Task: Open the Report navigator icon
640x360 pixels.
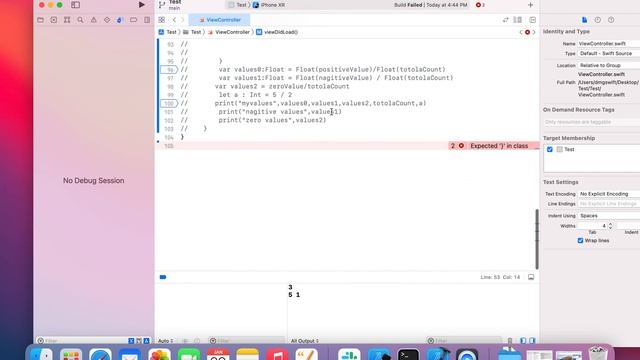Action: pos(147,20)
